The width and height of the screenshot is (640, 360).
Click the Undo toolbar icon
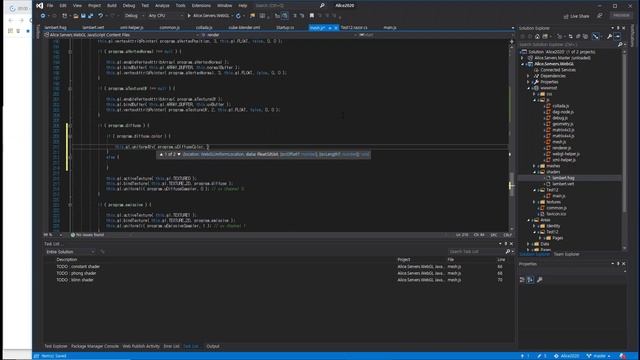100,16
